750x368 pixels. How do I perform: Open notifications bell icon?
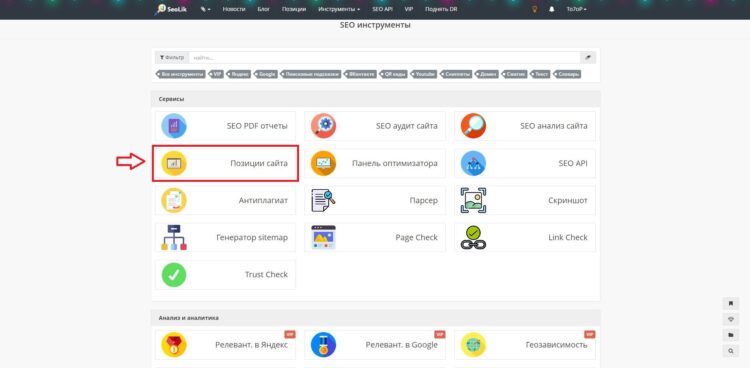pos(551,9)
